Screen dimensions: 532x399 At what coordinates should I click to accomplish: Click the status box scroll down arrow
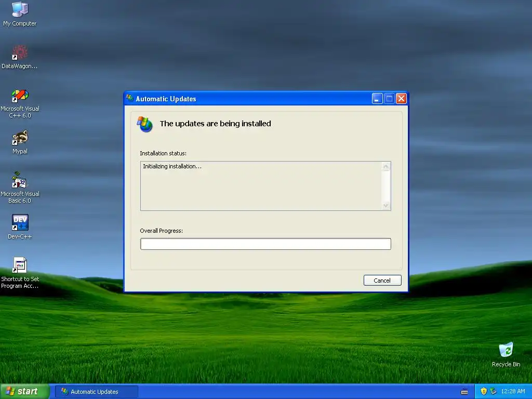tap(386, 206)
